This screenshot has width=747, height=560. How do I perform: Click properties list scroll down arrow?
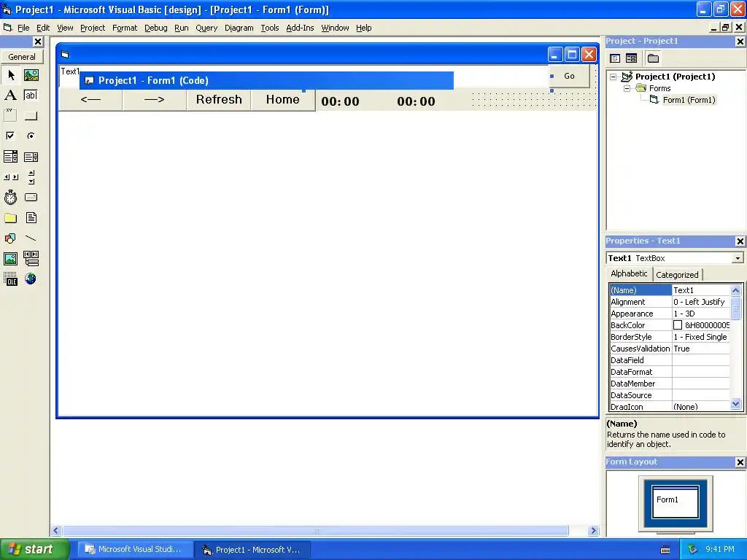tap(735, 404)
